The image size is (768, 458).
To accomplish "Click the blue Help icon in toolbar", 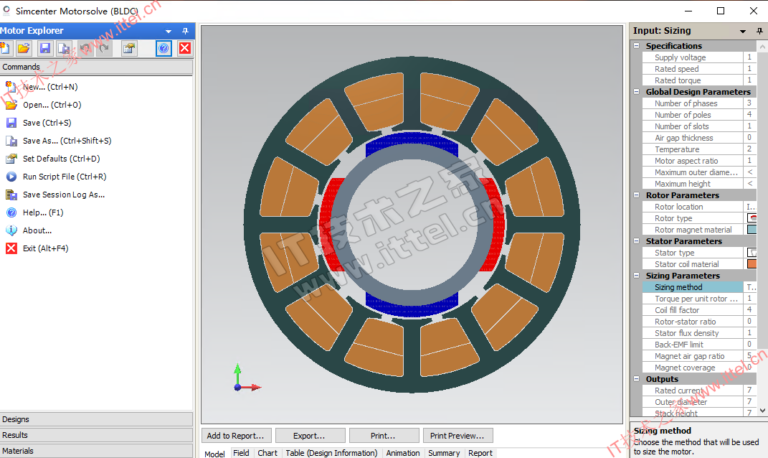I will [x=163, y=49].
